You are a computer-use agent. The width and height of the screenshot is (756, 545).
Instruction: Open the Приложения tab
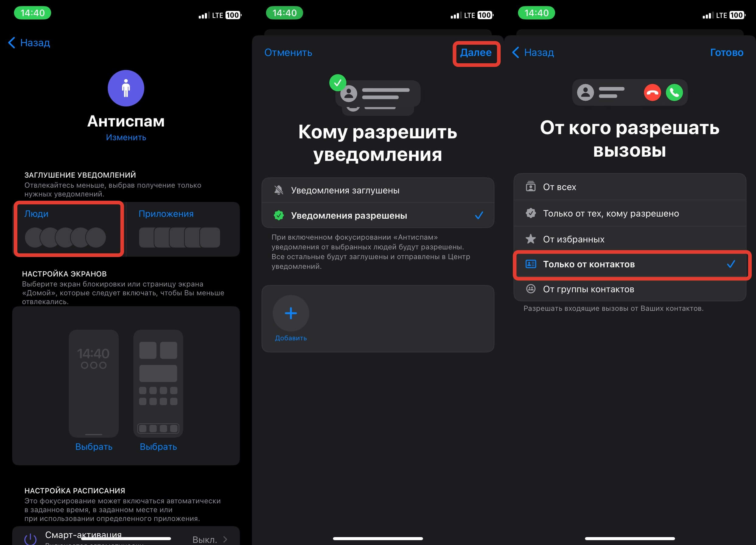click(183, 229)
